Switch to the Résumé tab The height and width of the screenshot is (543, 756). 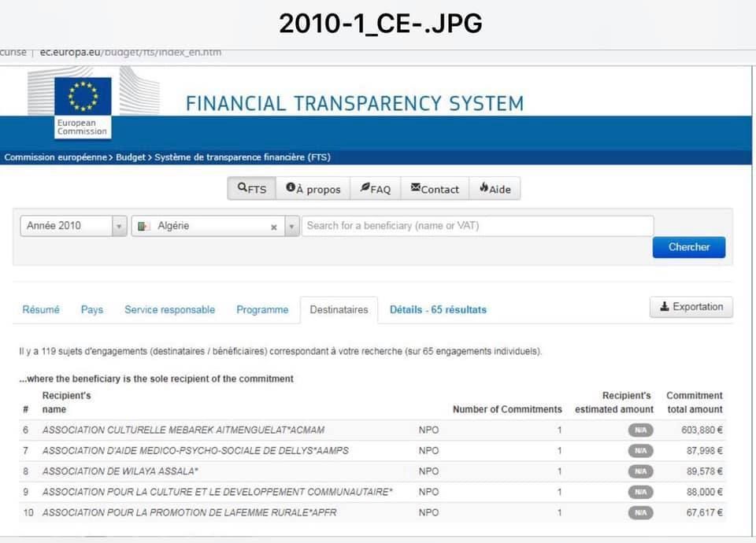coord(41,310)
